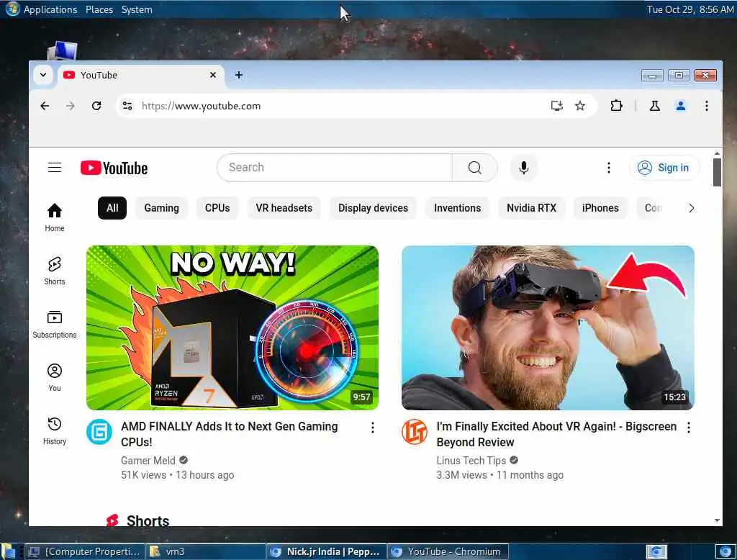
Task: Open Shorts from the sidebar
Action: [x=55, y=271]
